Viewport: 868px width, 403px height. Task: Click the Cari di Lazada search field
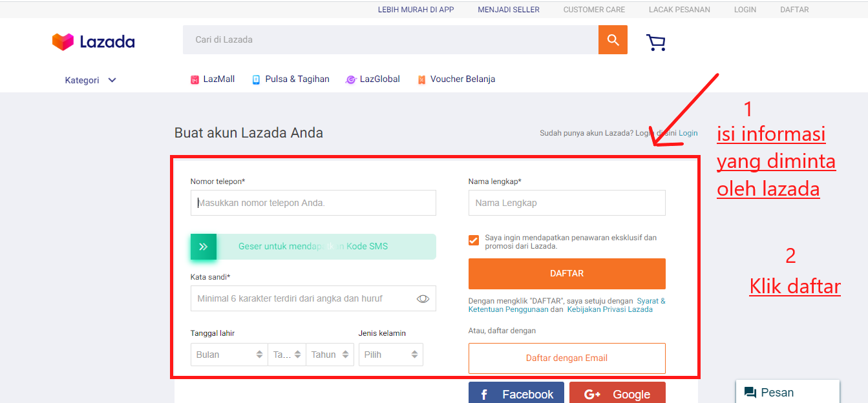tap(390, 40)
